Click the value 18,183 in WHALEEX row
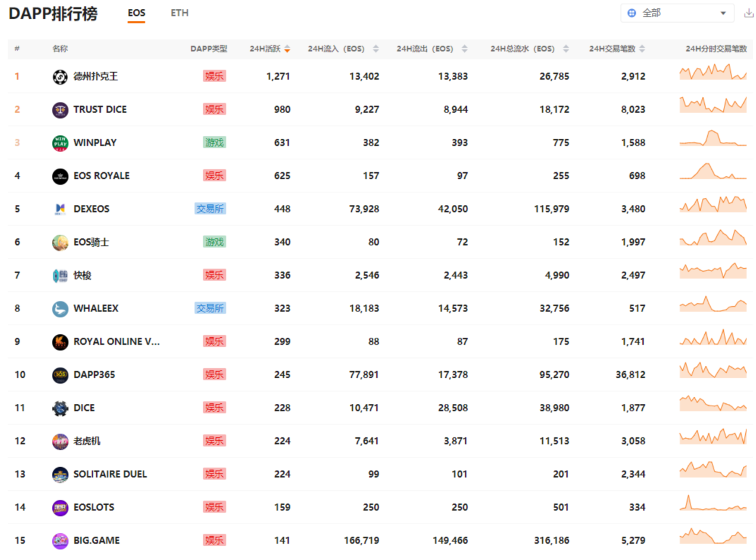The width and height of the screenshot is (756, 560). pyautogui.click(x=364, y=309)
